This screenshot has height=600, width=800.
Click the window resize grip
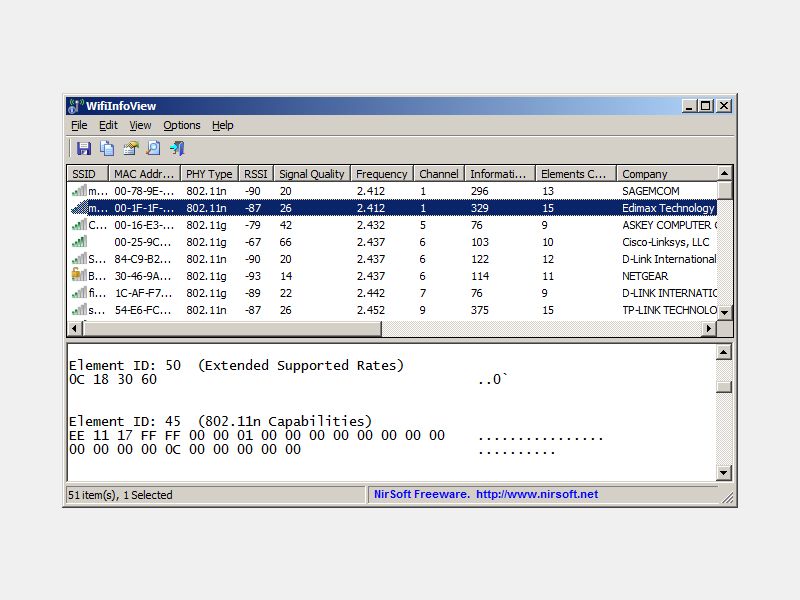pos(727,498)
